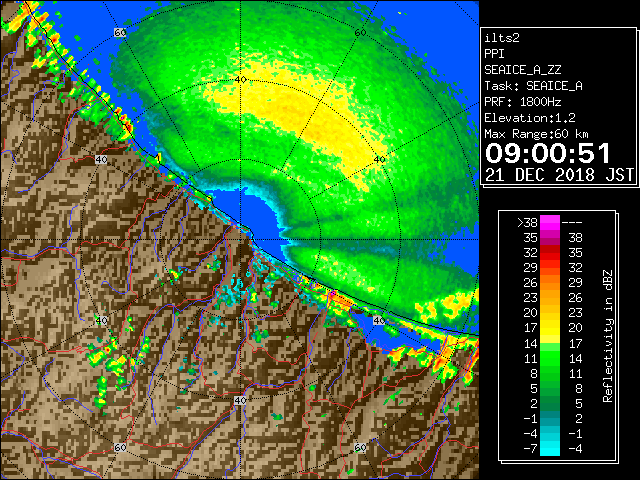Screen dimensions: 640x480
Task: Pick the cyan -7 to -4 dBZ swatch
Action: [550, 449]
